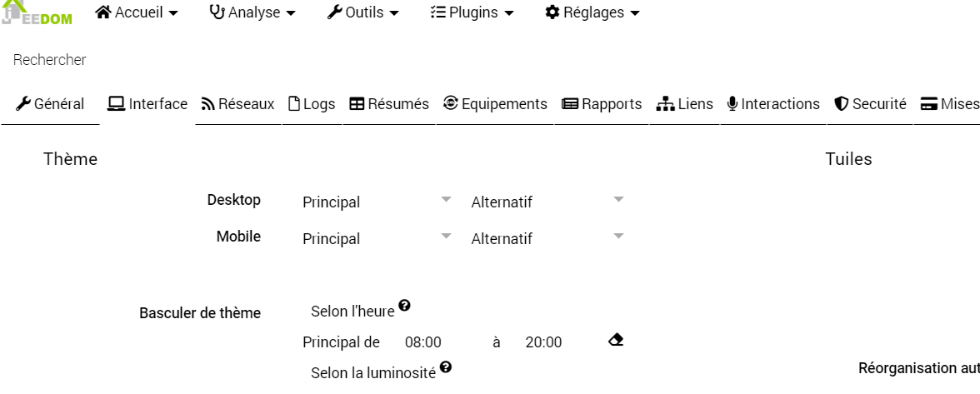Select the Equipements tab
980x394 pixels.
(x=495, y=104)
